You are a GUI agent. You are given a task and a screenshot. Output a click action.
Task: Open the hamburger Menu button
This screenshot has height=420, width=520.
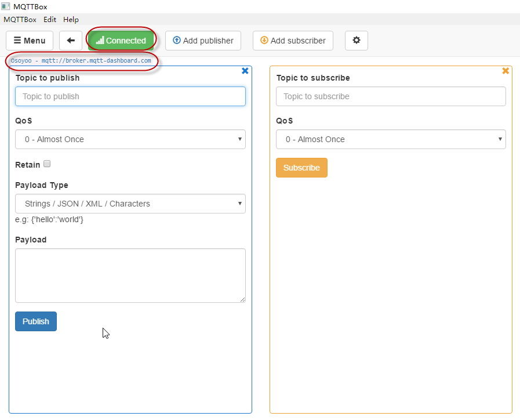click(30, 41)
